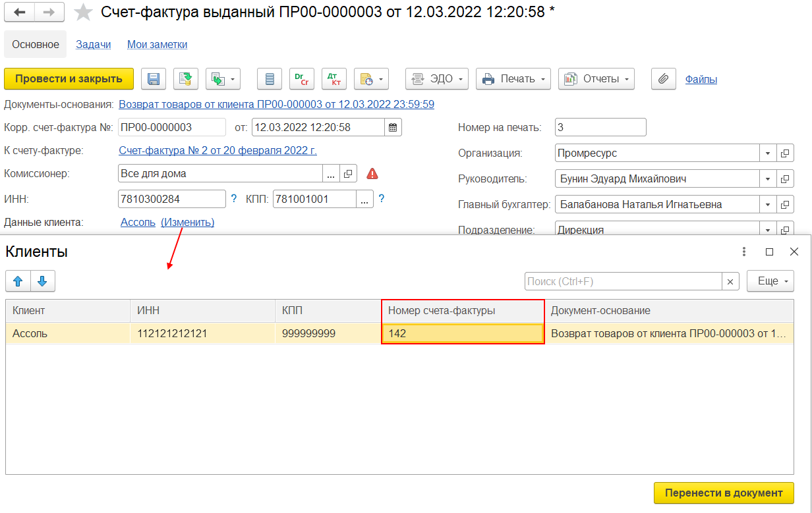
Task: Click the paperclip attachments icon
Action: click(664, 79)
